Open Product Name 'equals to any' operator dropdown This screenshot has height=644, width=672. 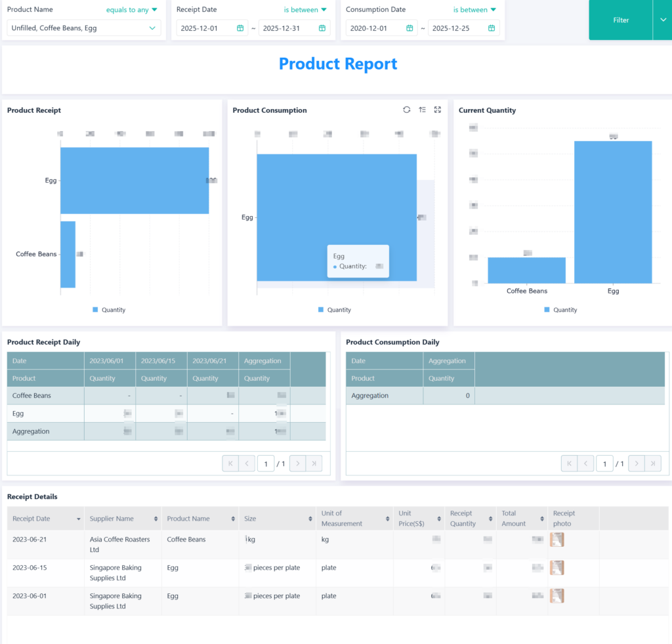(x=132, y=10)
